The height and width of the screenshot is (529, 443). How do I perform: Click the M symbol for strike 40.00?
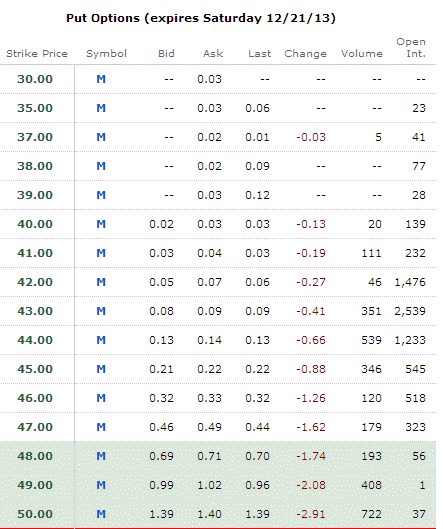[x=101, y=224]
